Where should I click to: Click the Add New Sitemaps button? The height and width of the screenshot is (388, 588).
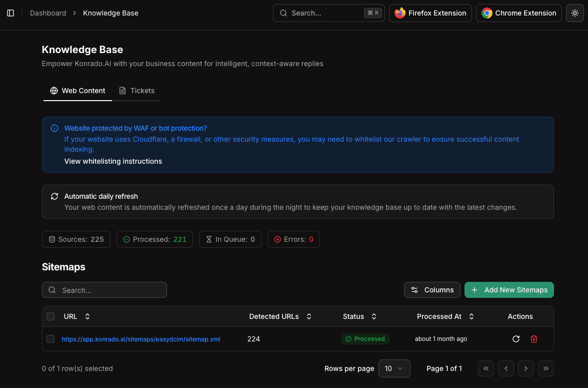coord(509,290)
